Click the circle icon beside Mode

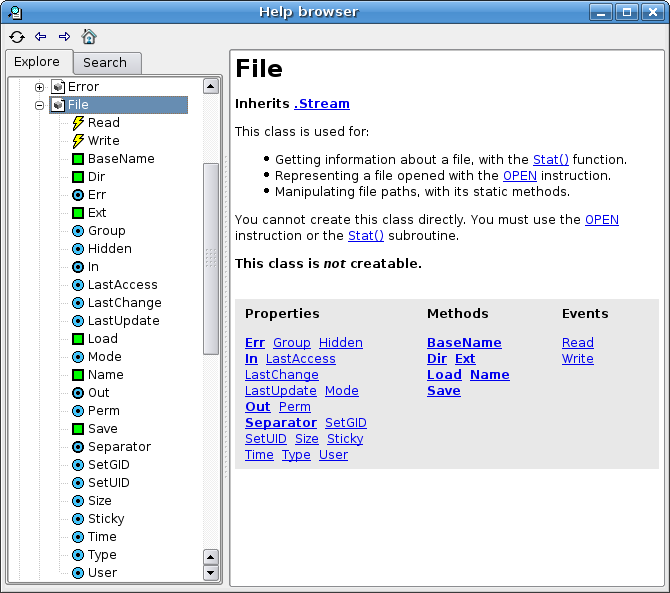(x=78, y=357)
